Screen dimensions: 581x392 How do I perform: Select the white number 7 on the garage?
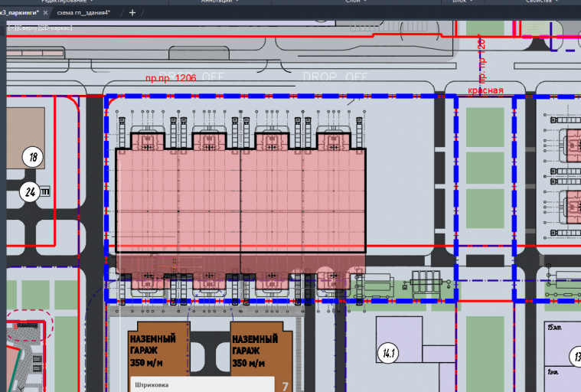pyautogui.click(x=285, y=387)
